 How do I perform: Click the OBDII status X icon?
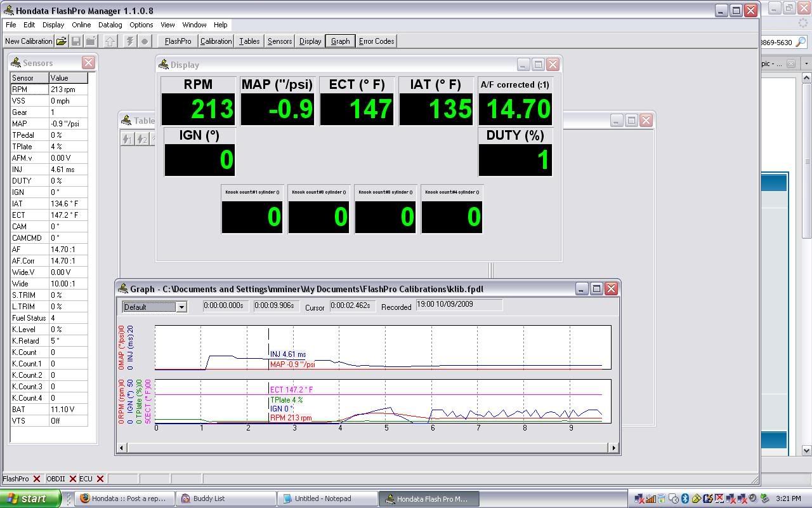[x=73, y=479]
